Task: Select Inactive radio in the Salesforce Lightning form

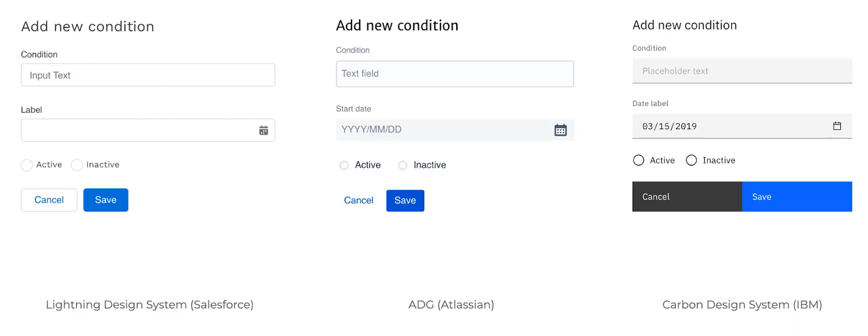Action: (x=77, y=165)
